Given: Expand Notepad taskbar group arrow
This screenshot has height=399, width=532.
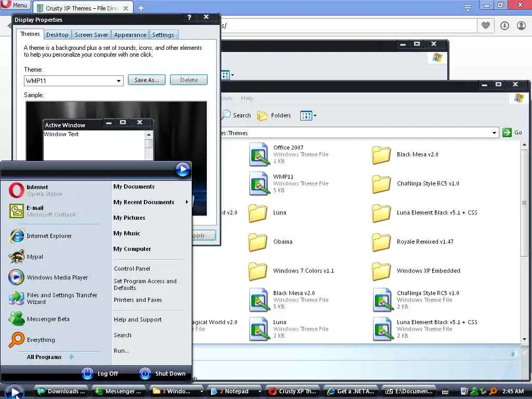Looking at the screenshot, I should (260, 391).
